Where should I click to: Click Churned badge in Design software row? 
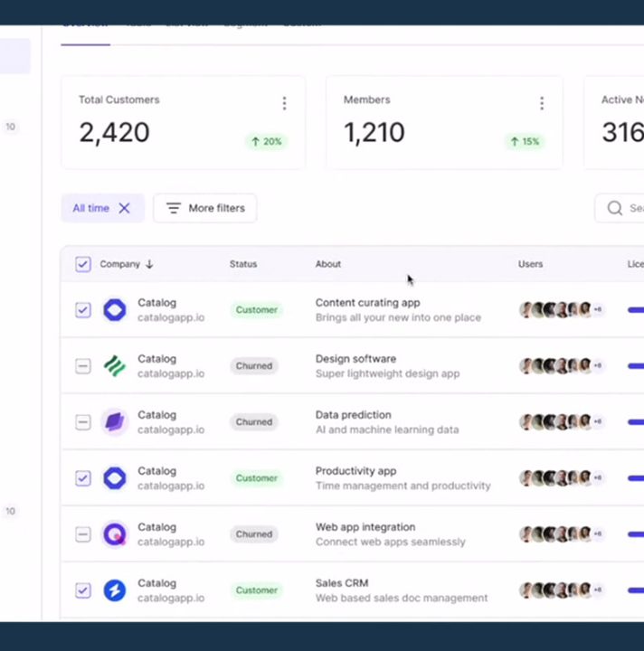[253, 366]
